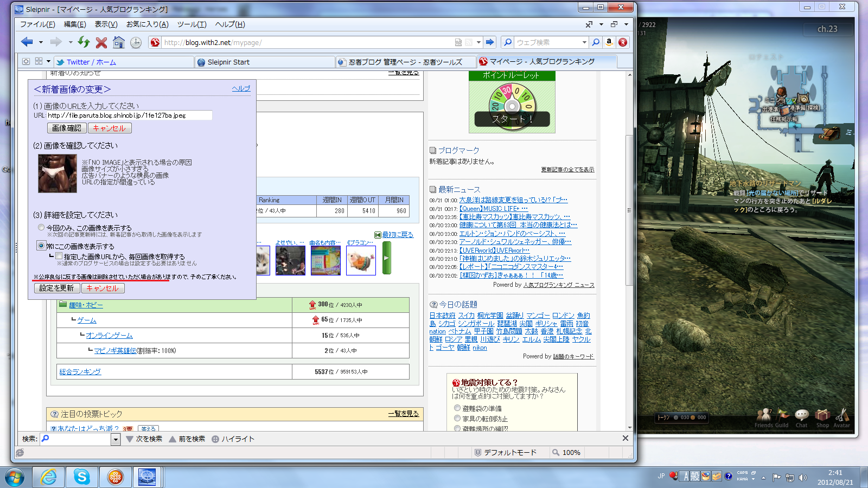Select '家具の転倒防止' poll option
The height and width of the screenshot is (488, 868).
coord(457,418)
